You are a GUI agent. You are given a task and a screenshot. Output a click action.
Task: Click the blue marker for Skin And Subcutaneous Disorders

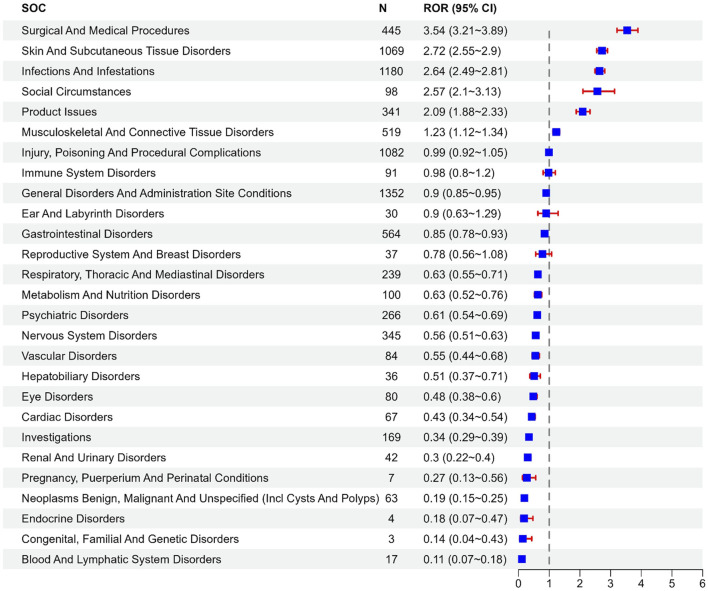(x=601, y=51)
